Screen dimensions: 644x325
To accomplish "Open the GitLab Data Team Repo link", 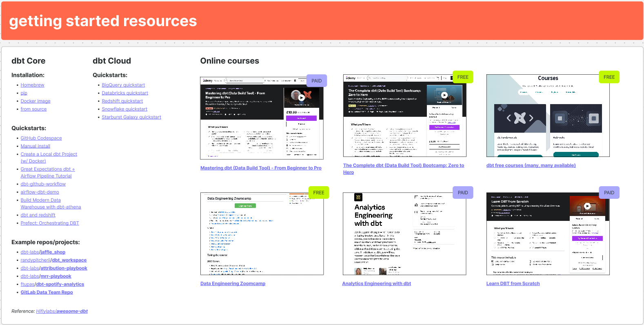I will tap(47, 292).
